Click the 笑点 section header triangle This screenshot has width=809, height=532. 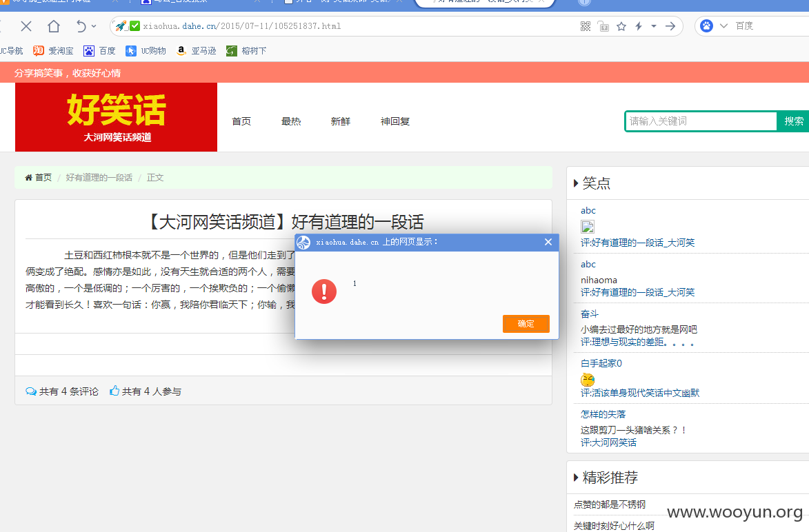(x=576, y=183)
